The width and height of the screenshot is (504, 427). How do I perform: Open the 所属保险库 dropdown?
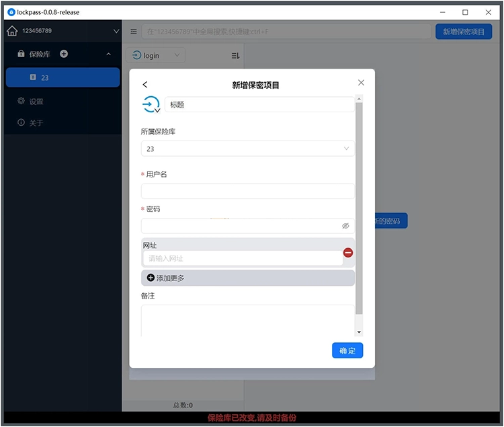pyautogui.click(x=247, y=149)
